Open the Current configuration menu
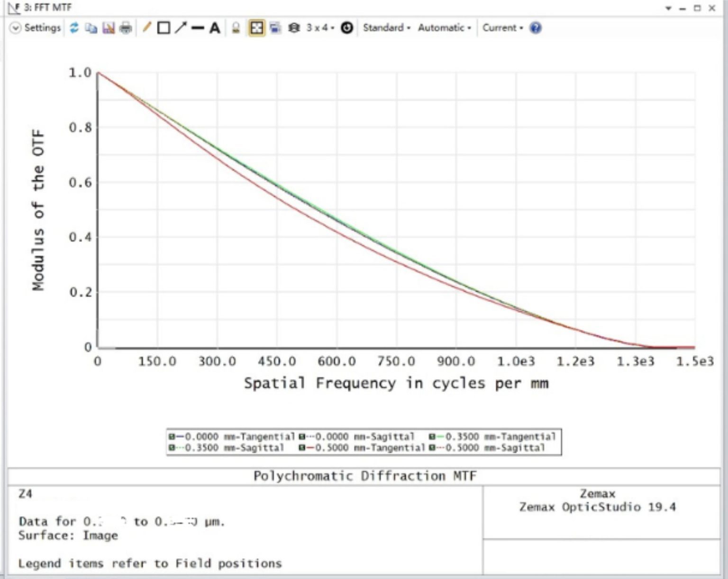 501,28
